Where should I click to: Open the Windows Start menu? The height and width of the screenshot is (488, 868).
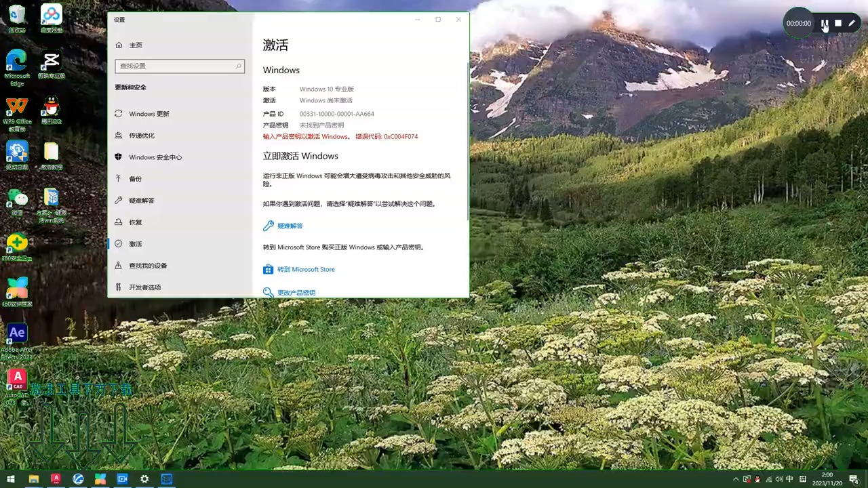(11, 479)
